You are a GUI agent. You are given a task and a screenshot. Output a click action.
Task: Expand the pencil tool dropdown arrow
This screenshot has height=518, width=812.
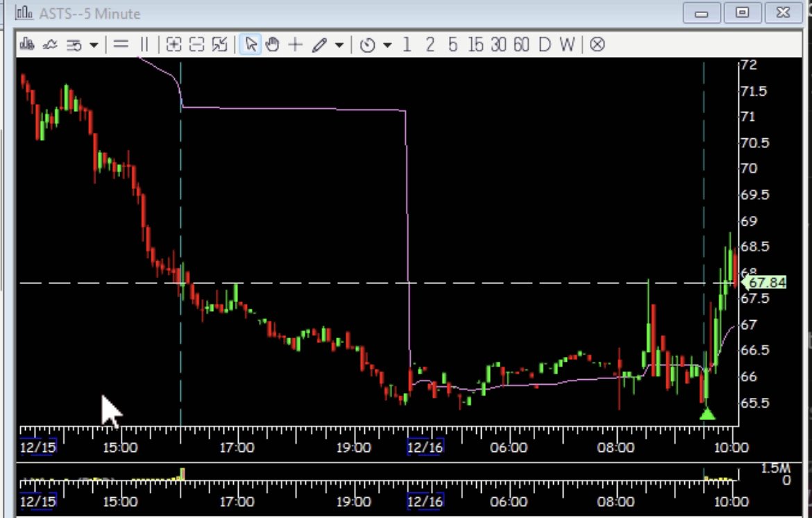(x=339, y=46)
